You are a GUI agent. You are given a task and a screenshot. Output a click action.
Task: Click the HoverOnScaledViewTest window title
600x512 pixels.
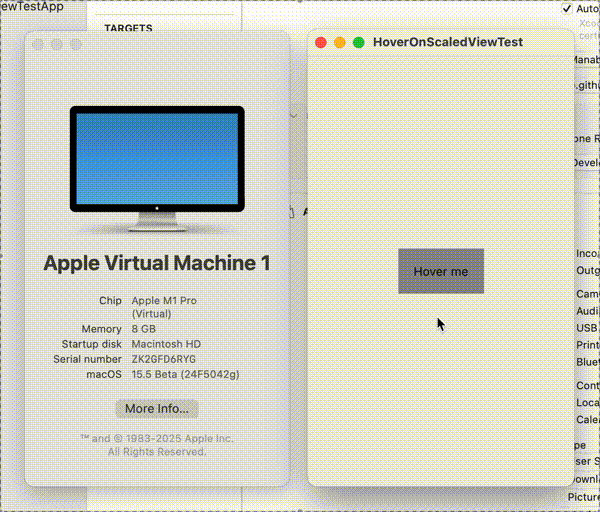448,42
